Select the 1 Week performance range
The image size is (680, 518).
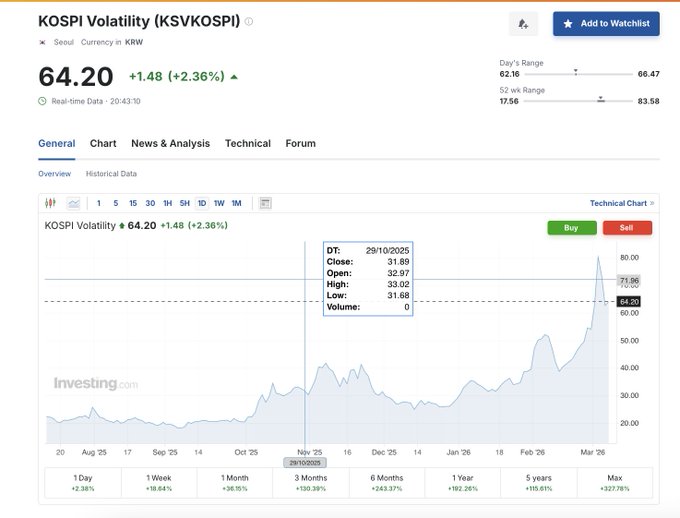pos(159,483)
